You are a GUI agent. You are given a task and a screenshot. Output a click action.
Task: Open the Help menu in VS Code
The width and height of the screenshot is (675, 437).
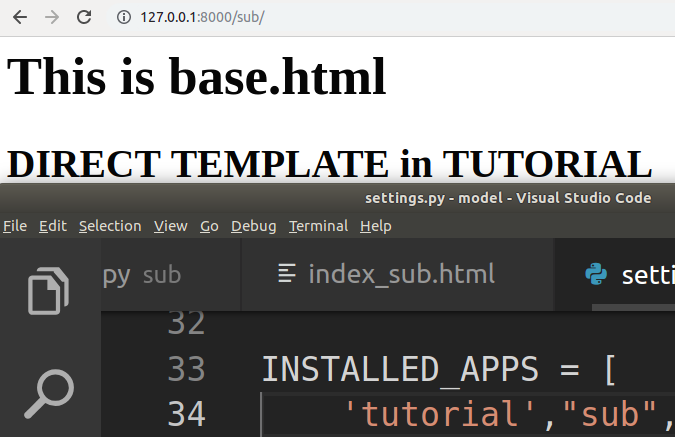tap(376, 226)
